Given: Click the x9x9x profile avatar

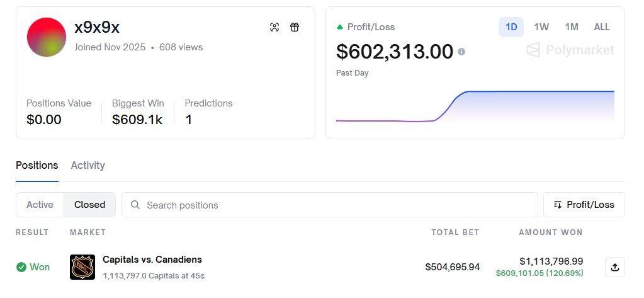Looking at the screenshot, I should [47, 37].
